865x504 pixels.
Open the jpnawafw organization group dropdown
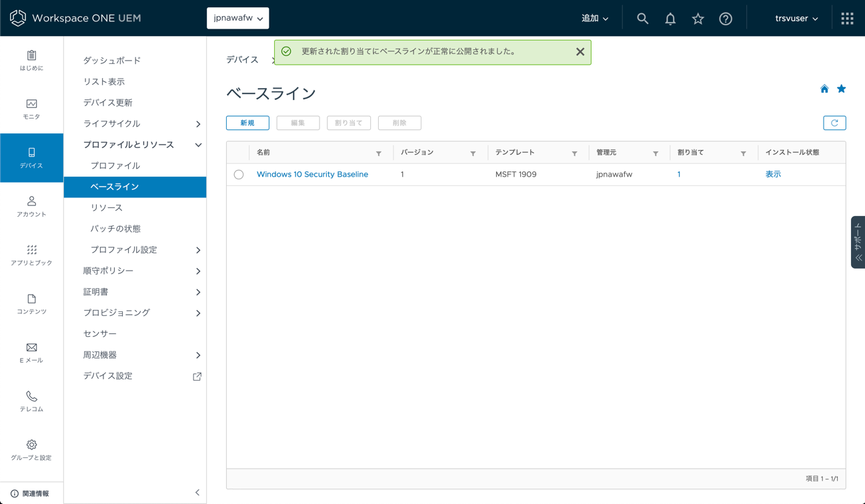[238, 19]
